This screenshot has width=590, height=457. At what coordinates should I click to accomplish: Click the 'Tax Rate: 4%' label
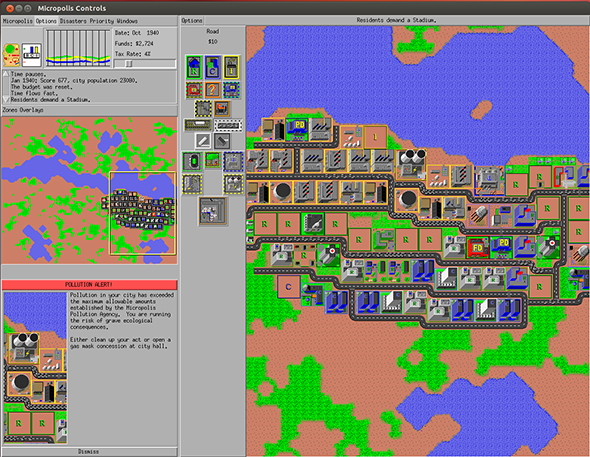(132, 54)
